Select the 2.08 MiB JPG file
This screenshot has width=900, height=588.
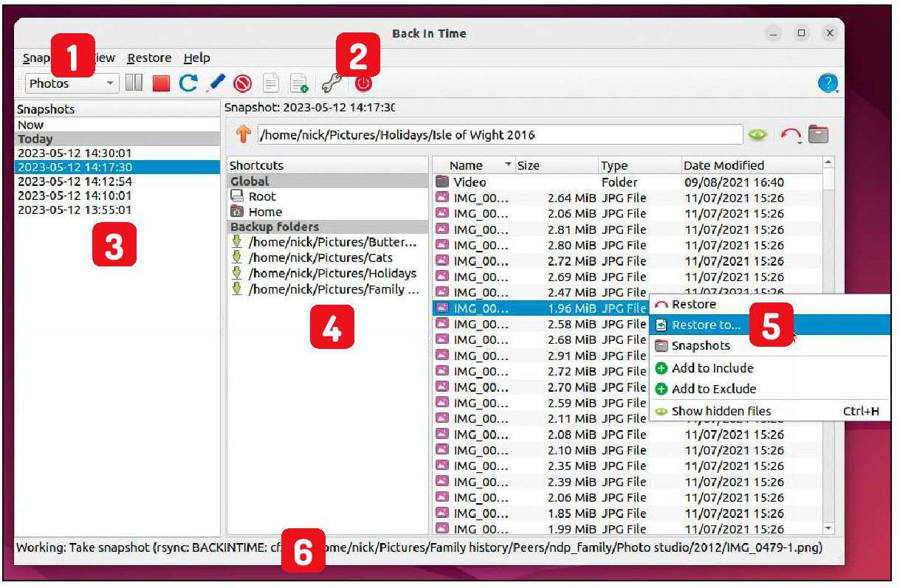pos(627,435)
